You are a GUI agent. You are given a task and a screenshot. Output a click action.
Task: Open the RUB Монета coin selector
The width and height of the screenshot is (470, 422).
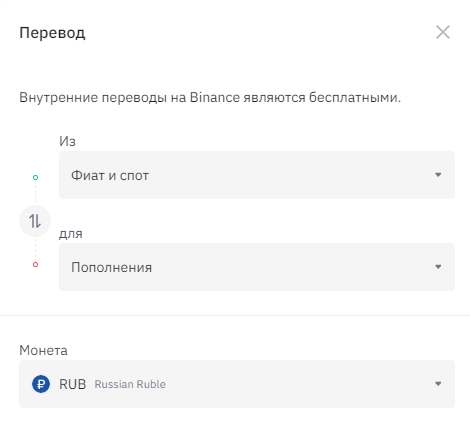(237, 384)
